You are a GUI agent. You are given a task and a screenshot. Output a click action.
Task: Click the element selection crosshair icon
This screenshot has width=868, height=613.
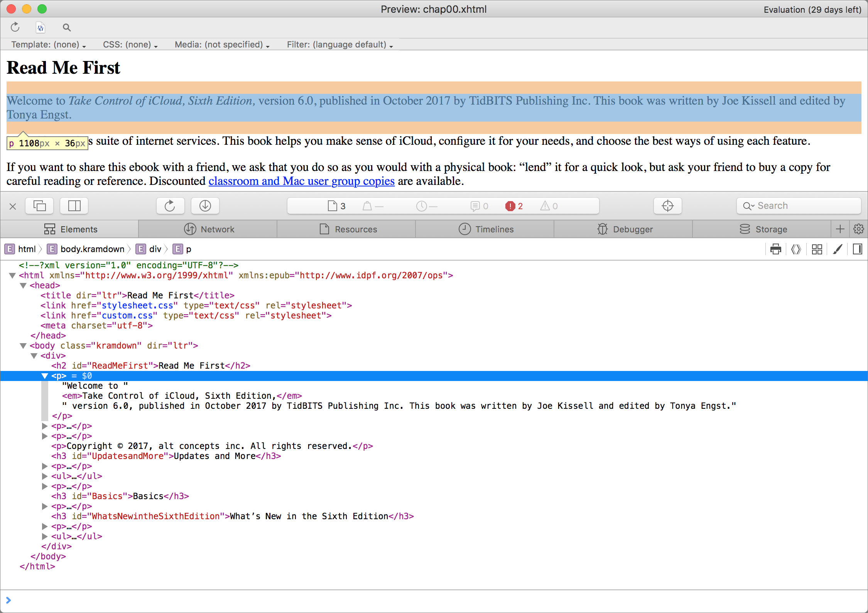(x=667, y=206)
